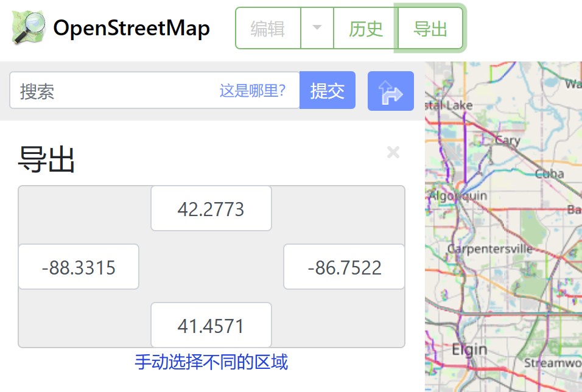The image size is (582, 392).
Task: Click the 提交 submit button
Action: click(x=328, y=90)
